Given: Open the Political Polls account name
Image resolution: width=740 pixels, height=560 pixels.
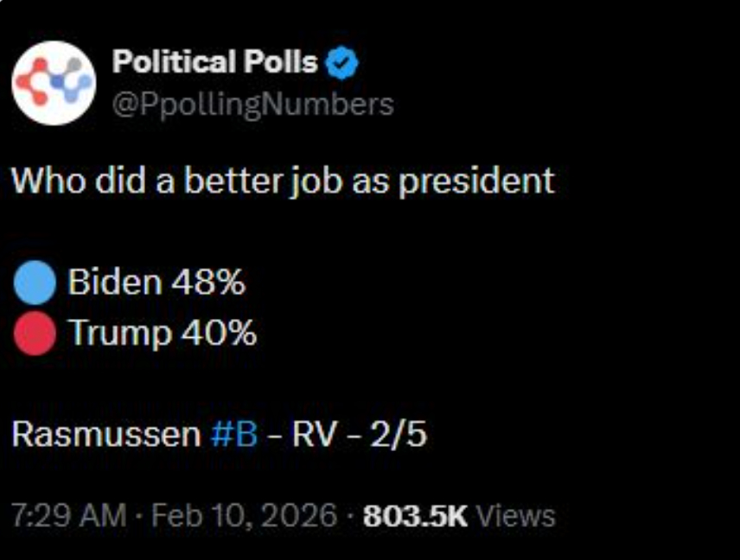Looking at the screenshot, I should (x=214, y=62).
